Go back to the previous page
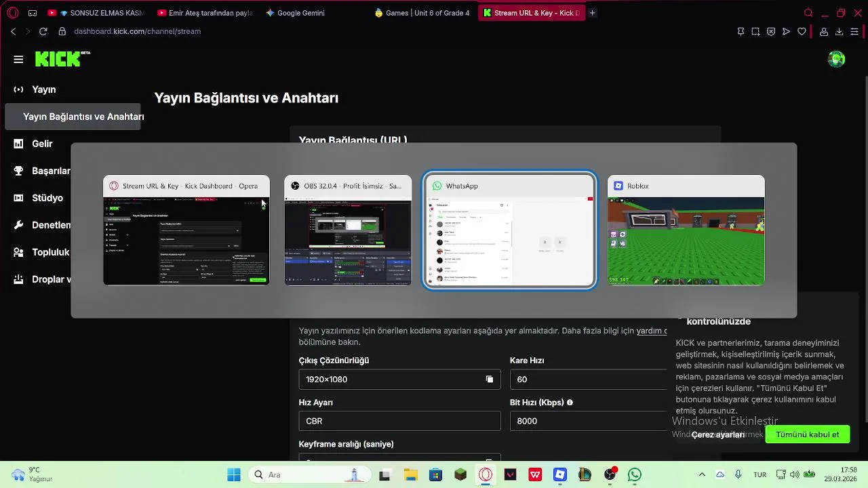 tap(13, 31)
